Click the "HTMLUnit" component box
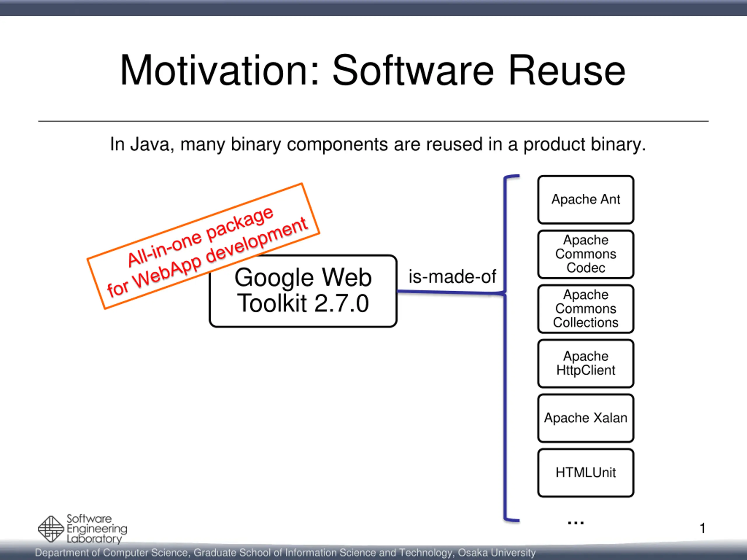The width and height of the screenshot is (747, 560). [x=586, y=473]
